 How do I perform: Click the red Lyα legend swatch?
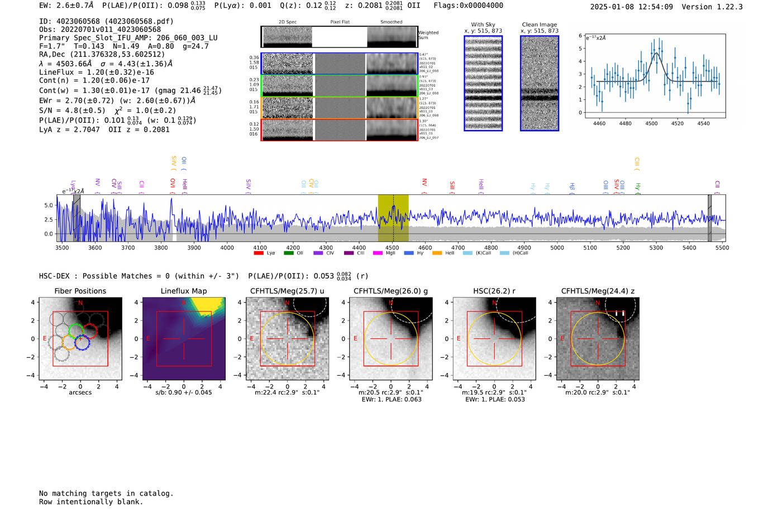tap(259, 253)
